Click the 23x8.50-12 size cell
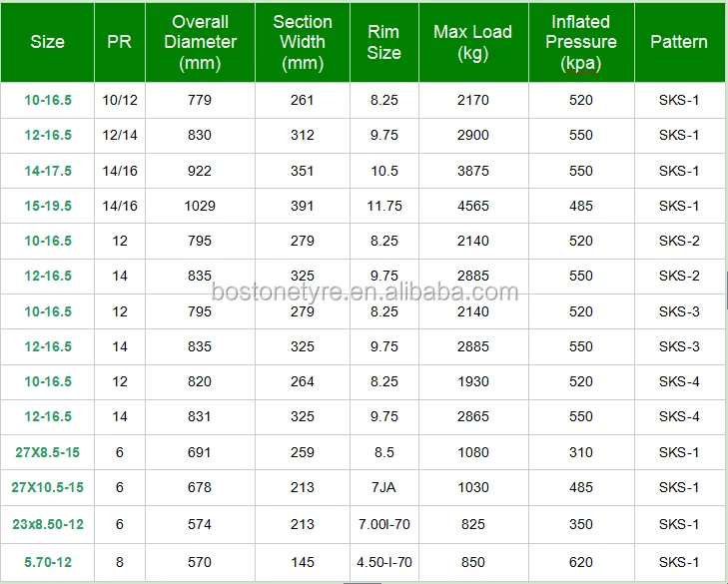Viewport: 728px width, 584px height. point(48,524)
